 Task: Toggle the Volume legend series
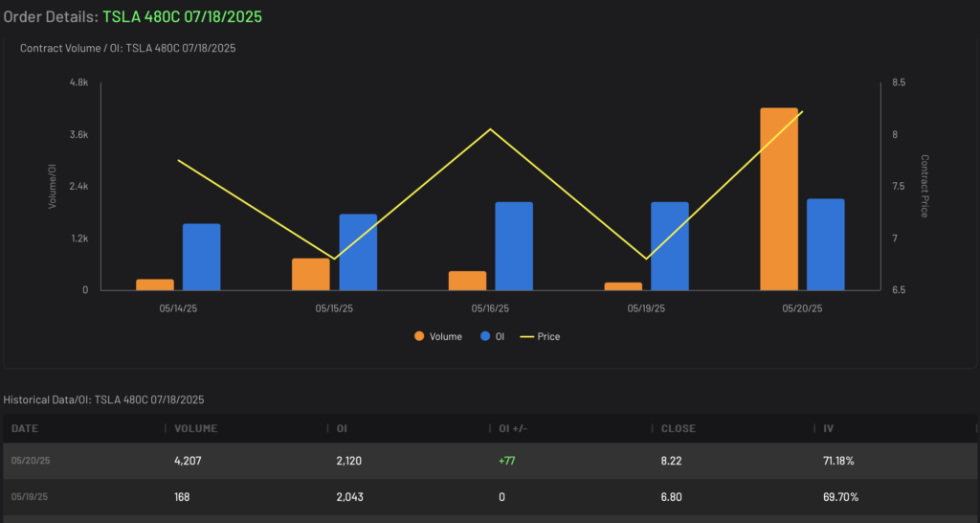pos(438,336)
